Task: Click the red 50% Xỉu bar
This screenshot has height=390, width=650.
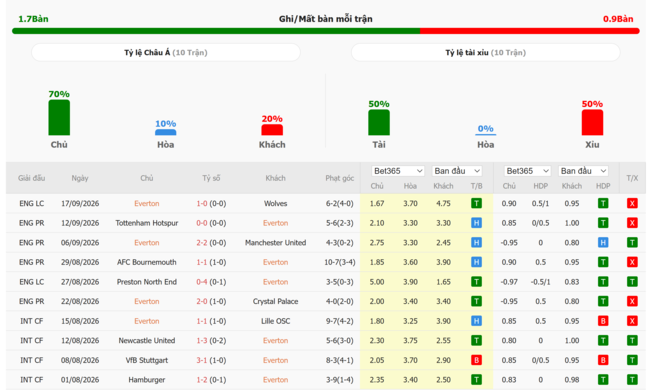Action: (x=592, y=123)
